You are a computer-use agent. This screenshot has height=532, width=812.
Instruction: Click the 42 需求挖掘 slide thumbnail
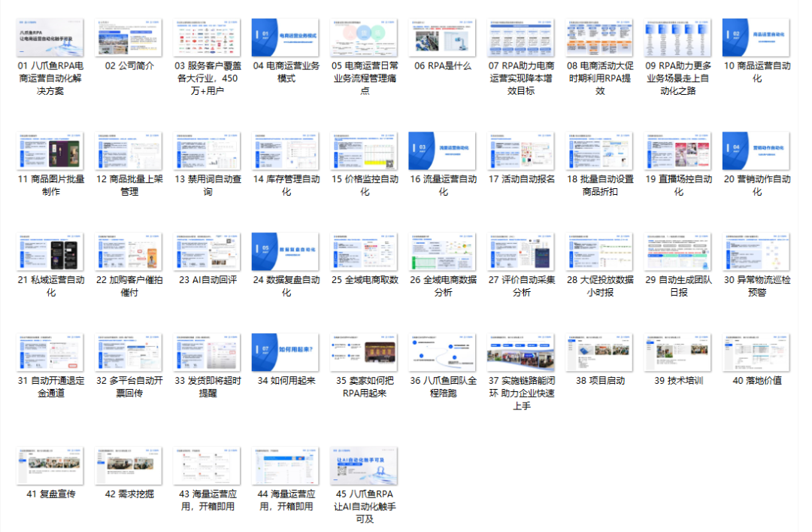tap(129, 466)
